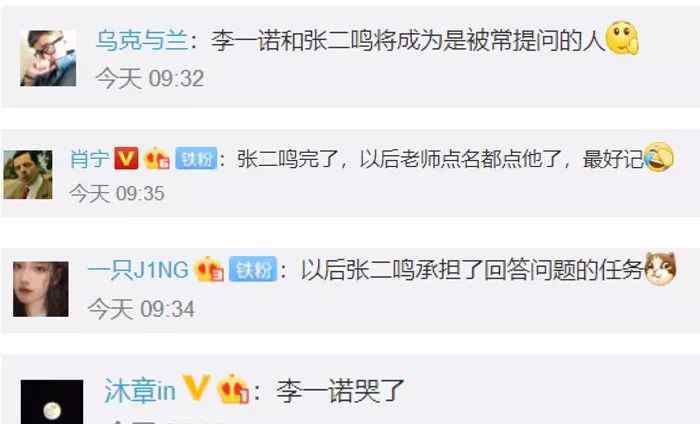Click the laughing-crying emoji in 肖宁's comment

[x=659, y=157]
